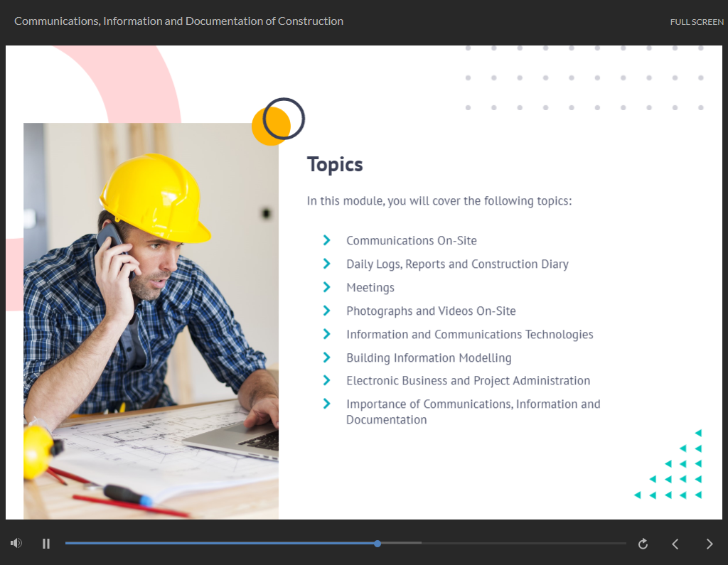Go to the previous slide arrow
Screen dimensions: 728x565
675,544
